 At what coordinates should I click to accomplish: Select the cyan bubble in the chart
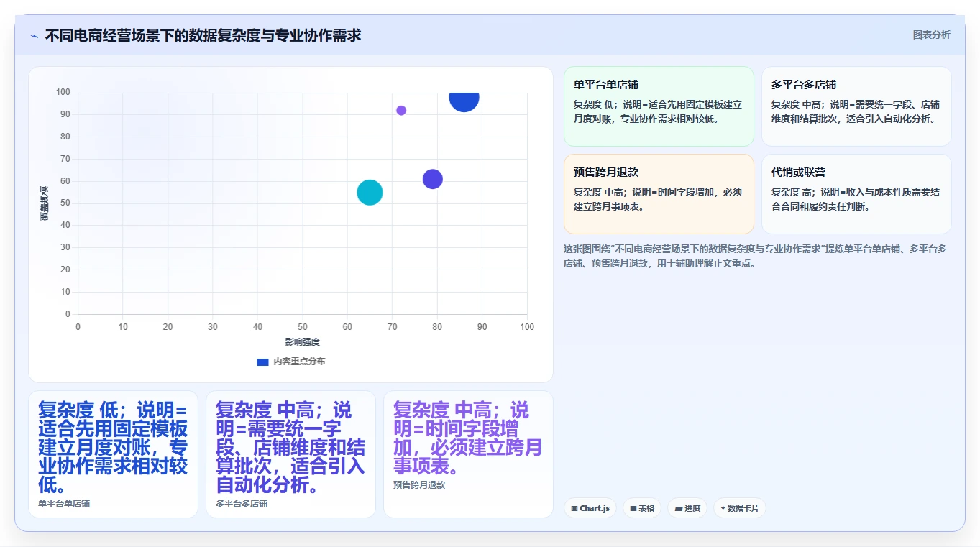[370, 193]
